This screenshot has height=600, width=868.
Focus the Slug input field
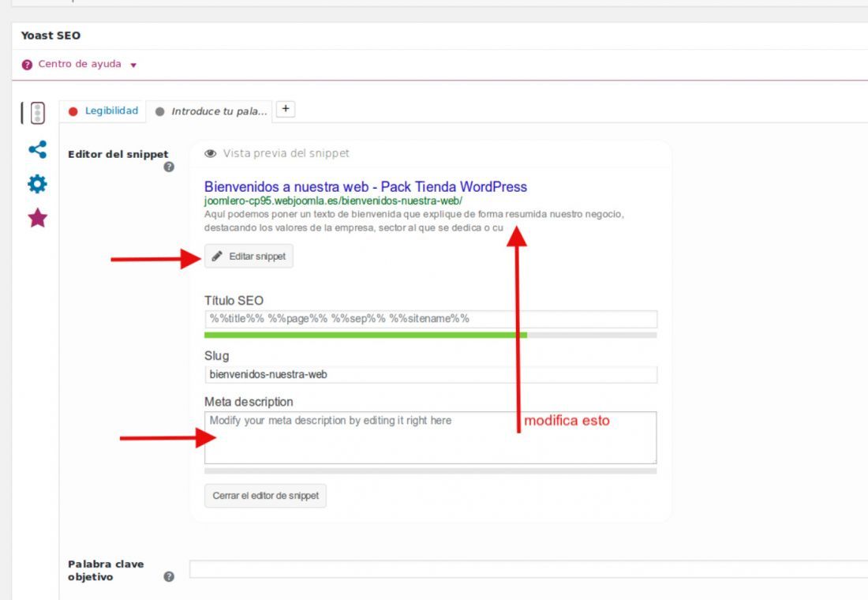point(431,374)
